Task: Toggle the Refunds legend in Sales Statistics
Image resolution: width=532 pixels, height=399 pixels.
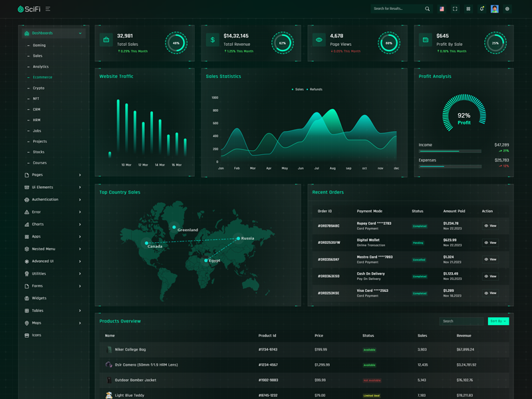Action: click(314, 89)
